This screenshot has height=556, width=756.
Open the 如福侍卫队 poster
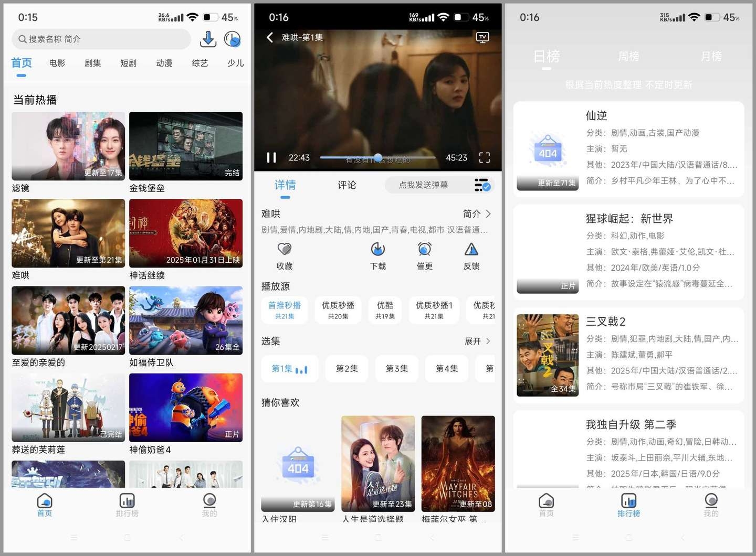coord(186,320)
